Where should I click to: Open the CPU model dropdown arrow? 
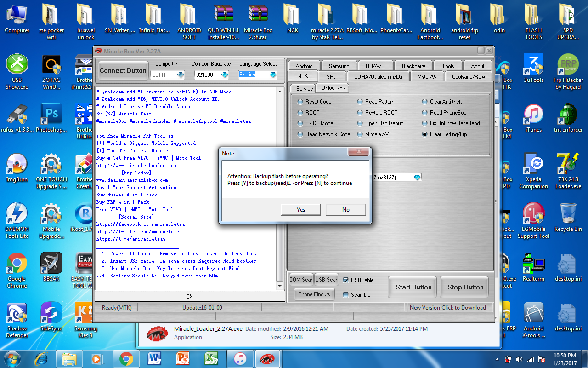coord(417,177)
